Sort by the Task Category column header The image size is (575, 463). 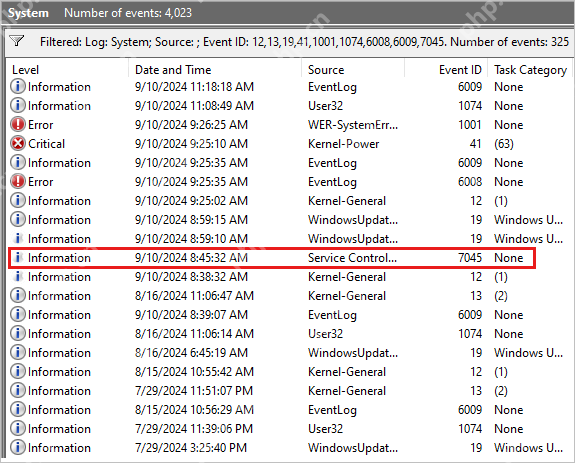click(530, 70)
